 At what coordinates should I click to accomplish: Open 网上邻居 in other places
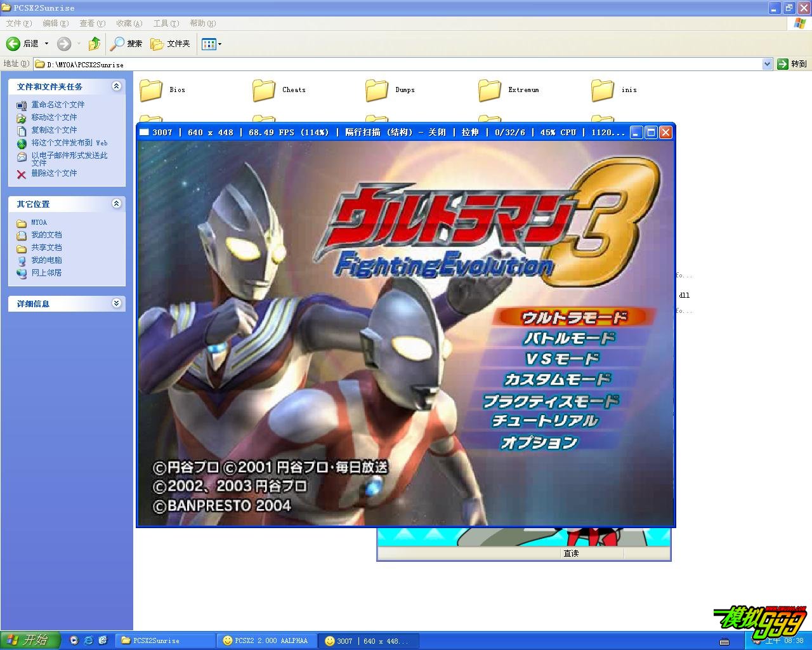[46, 273]
